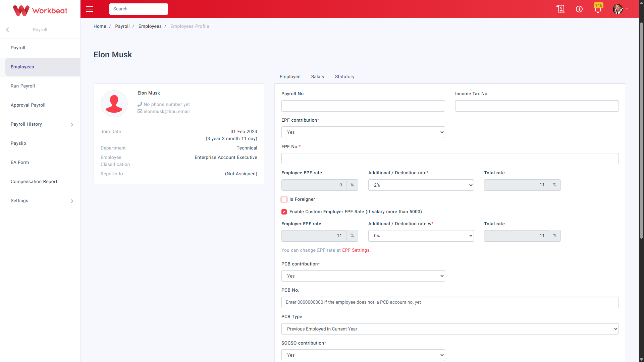
Task: Go to Payroll breadcrumb
Action: pyautogui.click(x=122, y=26)
